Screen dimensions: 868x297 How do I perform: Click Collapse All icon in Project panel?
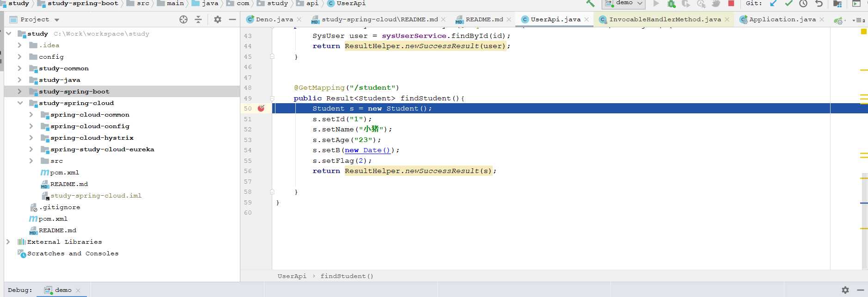198,19
